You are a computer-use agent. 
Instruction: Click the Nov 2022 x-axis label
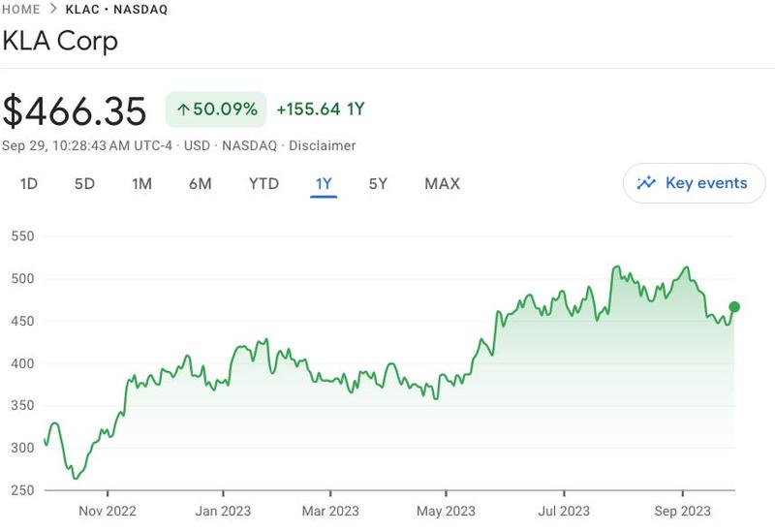click(108, 511)
